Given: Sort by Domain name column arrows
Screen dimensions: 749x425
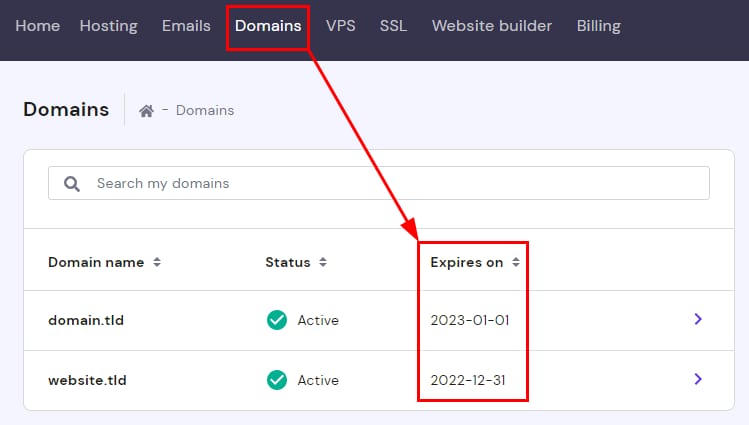Looking at the screenshot, I should [157, 262].
